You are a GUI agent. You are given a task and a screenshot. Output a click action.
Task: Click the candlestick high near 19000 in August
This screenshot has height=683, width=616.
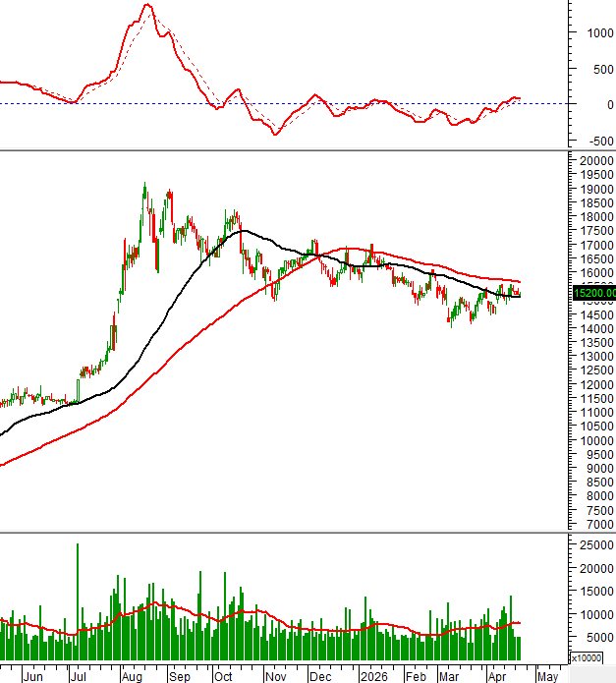[x=144, y=185]
